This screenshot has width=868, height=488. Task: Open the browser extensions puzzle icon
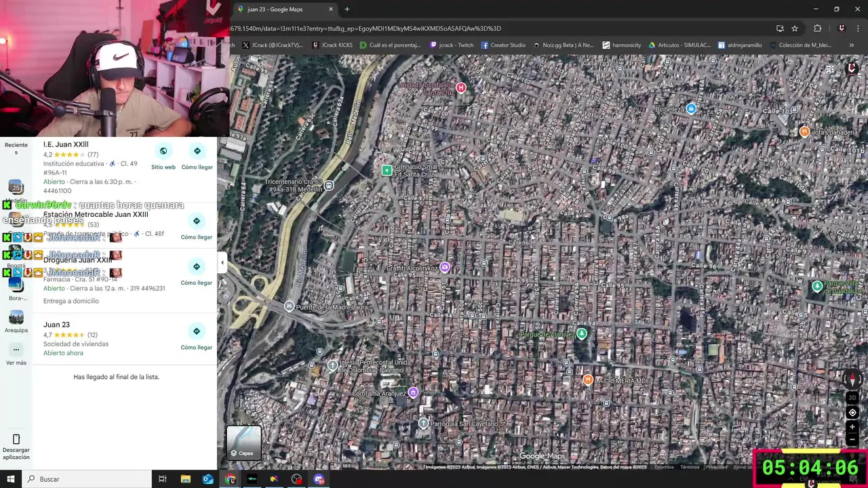coord(817,28)
